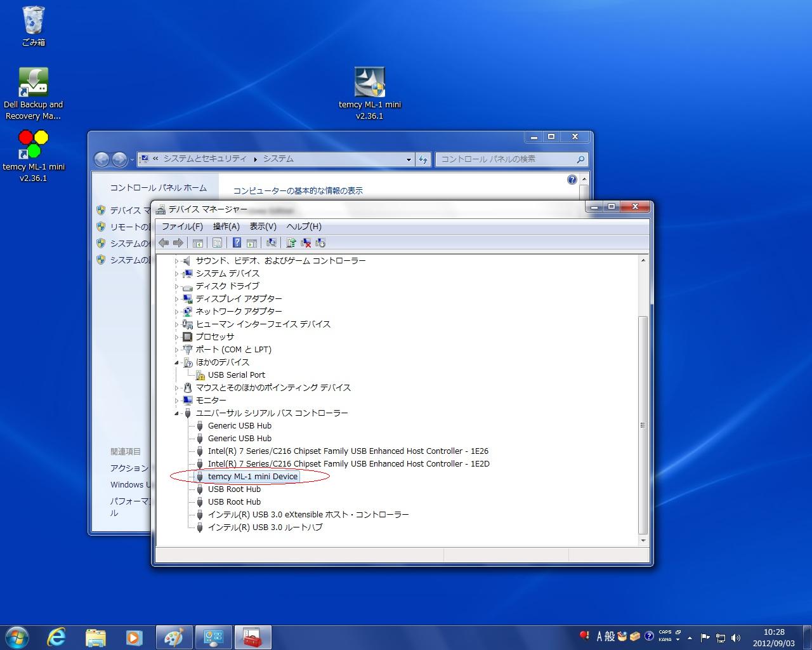The width and height of the screenshot is (812, 650).
Task: Click the IME input mode 'A' indicator
Action: [599, 637]
